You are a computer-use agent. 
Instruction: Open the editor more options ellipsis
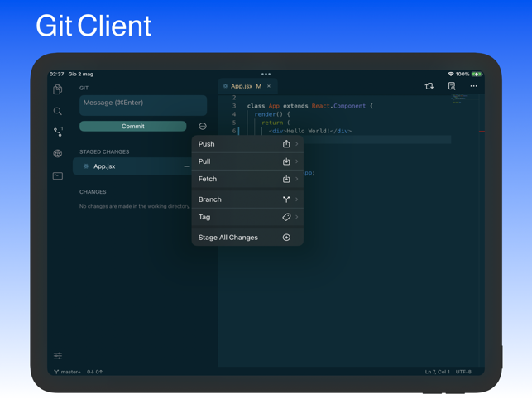click(473, 86)
